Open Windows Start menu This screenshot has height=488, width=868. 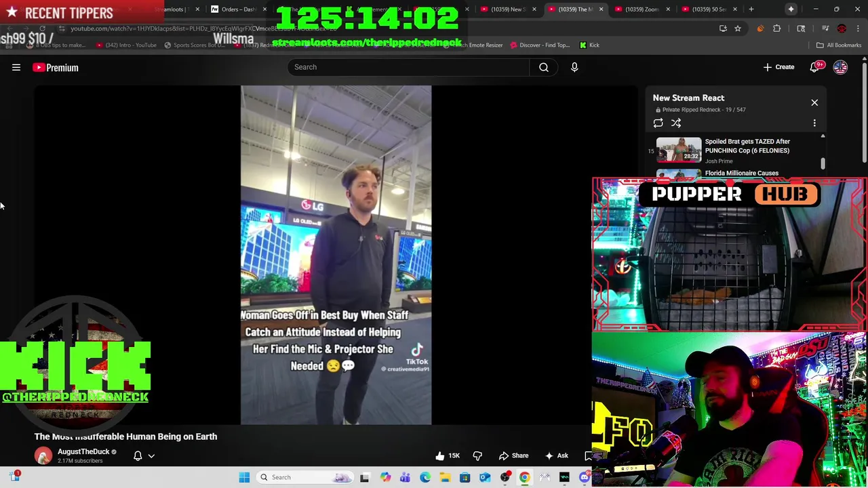[x=244, y=477]
